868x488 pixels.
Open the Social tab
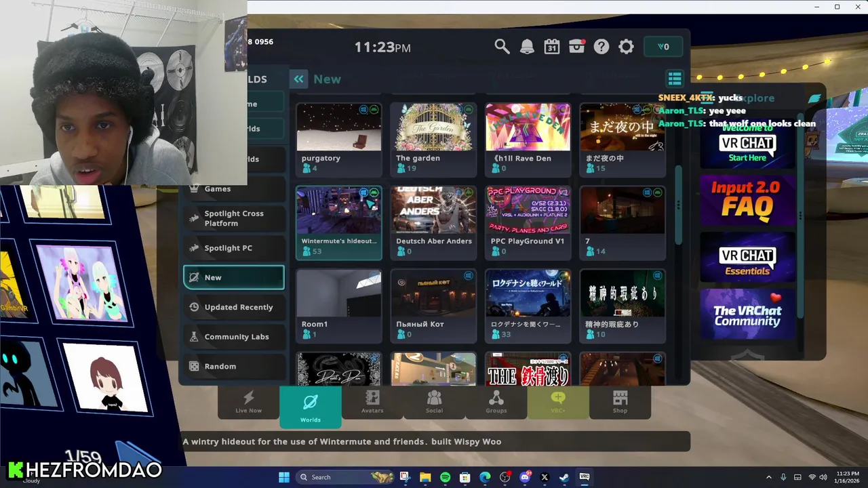(x=434, y=403)
